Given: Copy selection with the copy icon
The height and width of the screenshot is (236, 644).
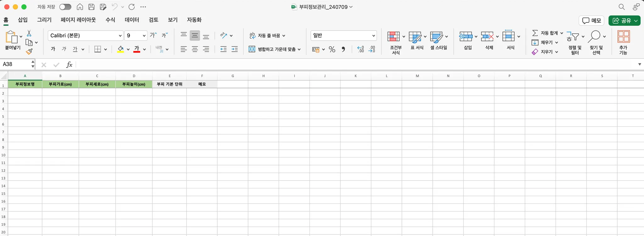Looking at the screenshot, I should [29, 43].
